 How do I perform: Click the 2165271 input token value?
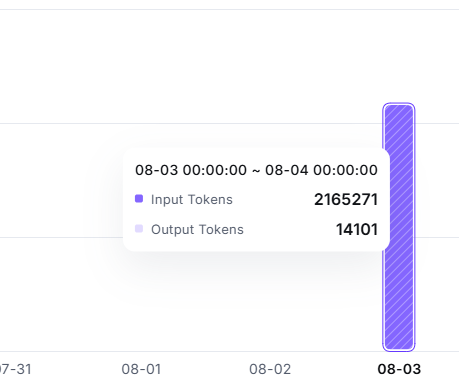pos(346,200)
